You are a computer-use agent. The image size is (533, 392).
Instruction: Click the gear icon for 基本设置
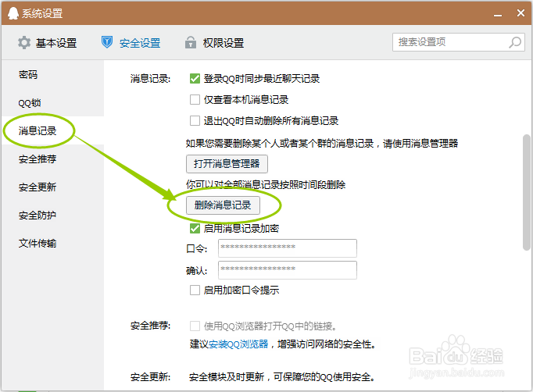pos(24,43)
